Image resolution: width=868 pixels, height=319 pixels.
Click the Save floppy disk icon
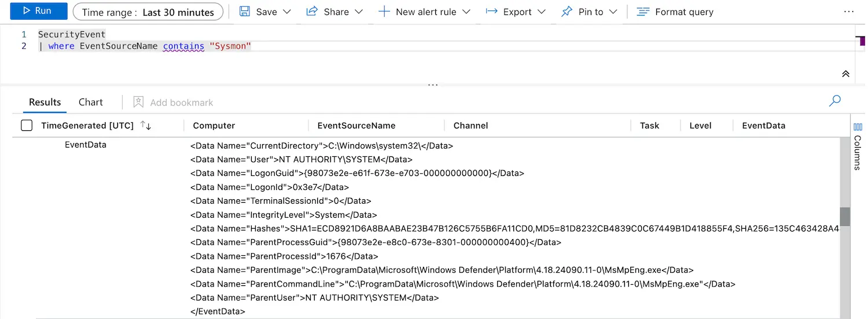coord(245,12)
